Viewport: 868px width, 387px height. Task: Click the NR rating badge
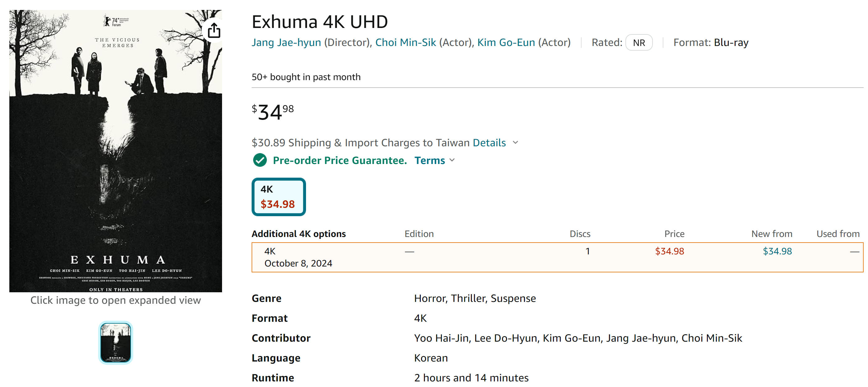638,43
